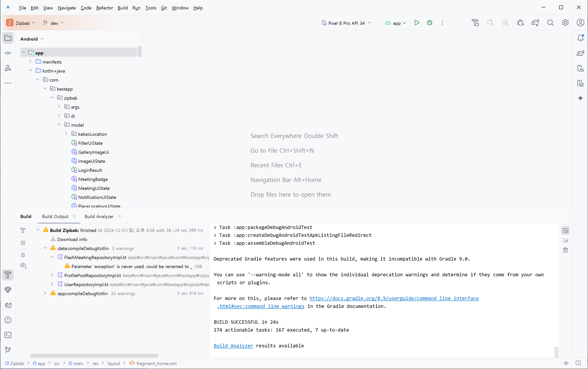Open the Pixel 8 Pro API 34 device dropdown
588x369 pixels.
(x=346, y=23)
